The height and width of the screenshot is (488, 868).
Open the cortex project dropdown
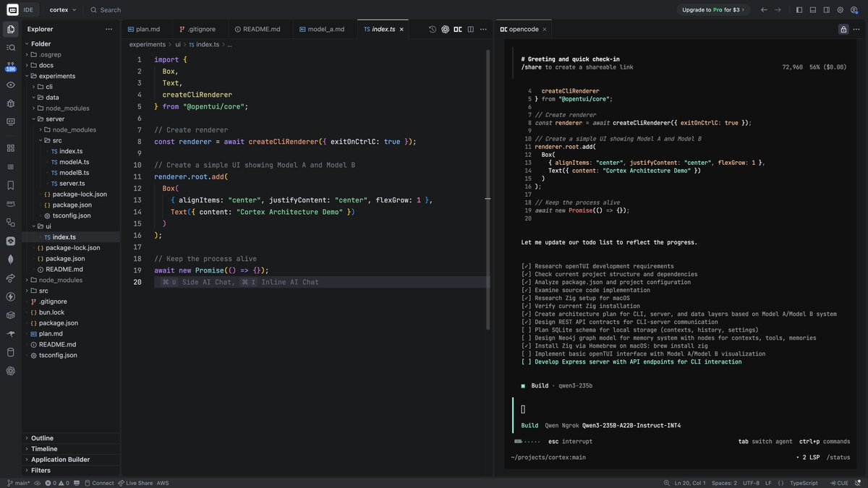61,10
